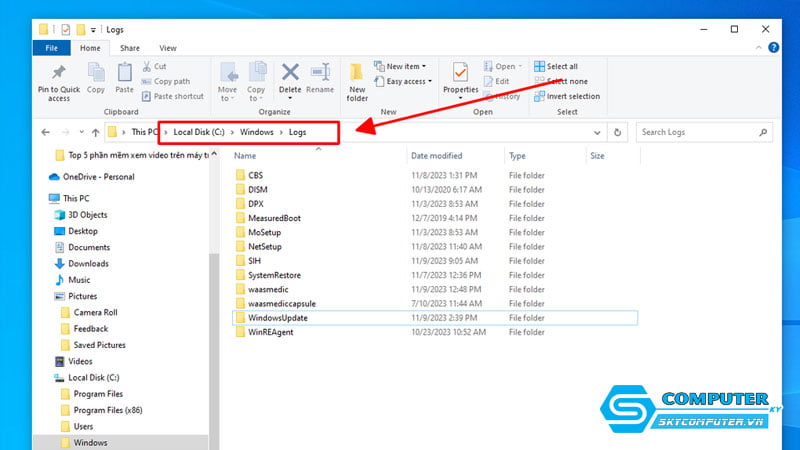Expand address bar history dropdown
This screenshot has height=450, width=800.
pos(597,132)
